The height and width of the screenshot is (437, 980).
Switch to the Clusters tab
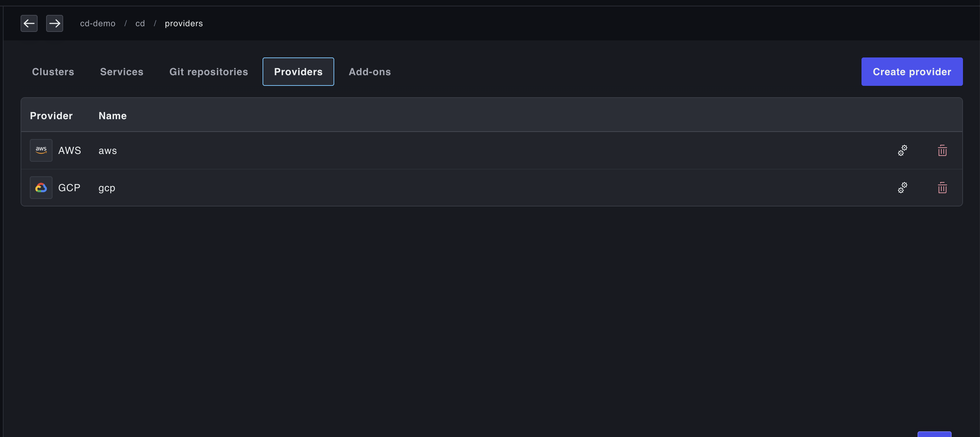point(53,72)
